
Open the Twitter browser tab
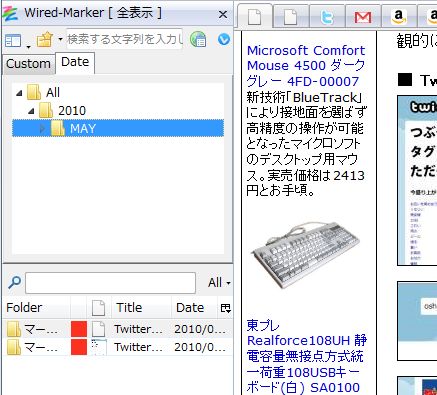327,17
